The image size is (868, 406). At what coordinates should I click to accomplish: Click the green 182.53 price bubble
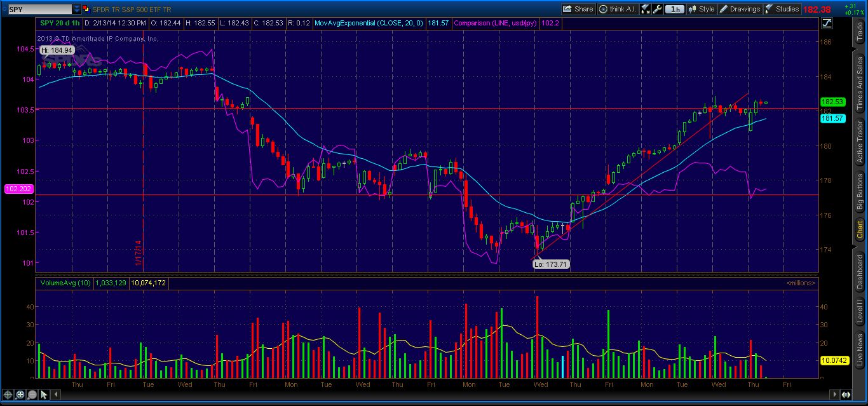click(x=832, y=102)
